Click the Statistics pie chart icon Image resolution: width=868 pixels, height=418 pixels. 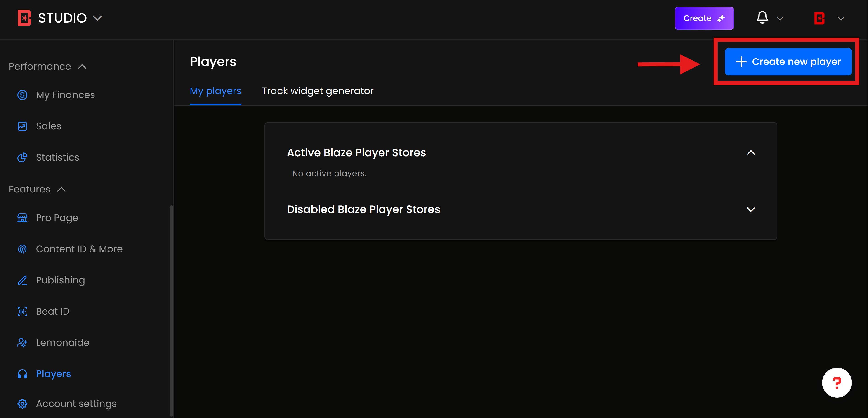22,157
